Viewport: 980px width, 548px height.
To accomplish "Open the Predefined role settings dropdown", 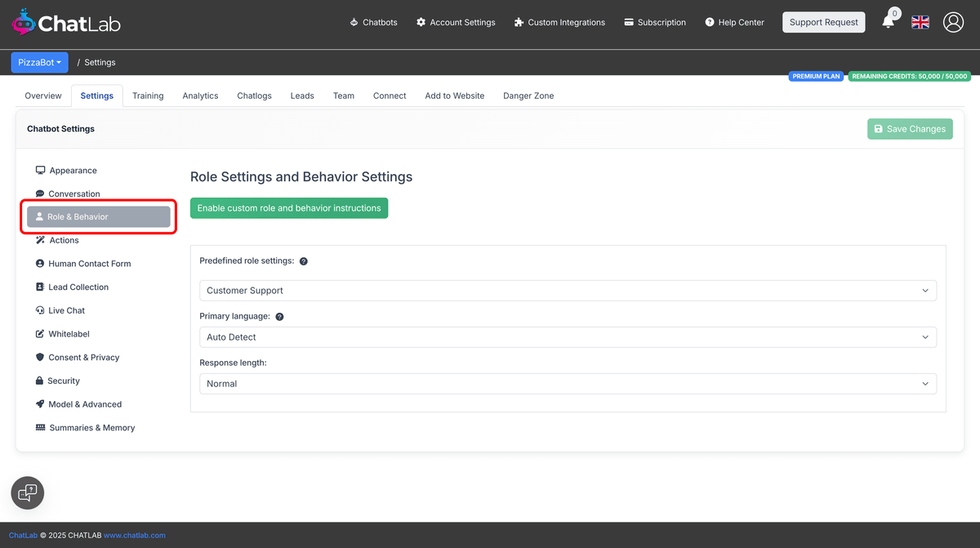I will [x=568, y=291].
